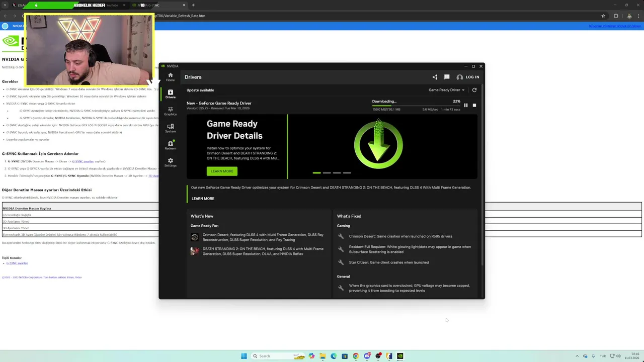
Task: Refresh driver updates icon
Action: 474,90
